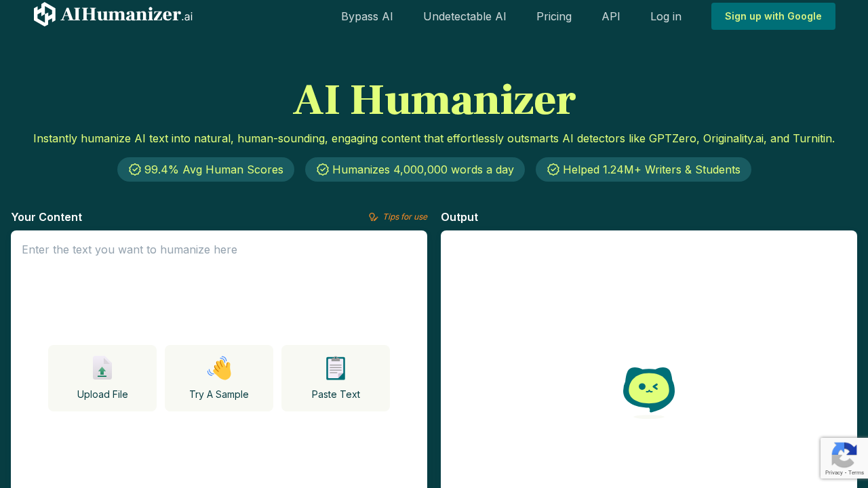Open the Undetectable AI page
868x488 pixels.
click(x=465, y=16)
